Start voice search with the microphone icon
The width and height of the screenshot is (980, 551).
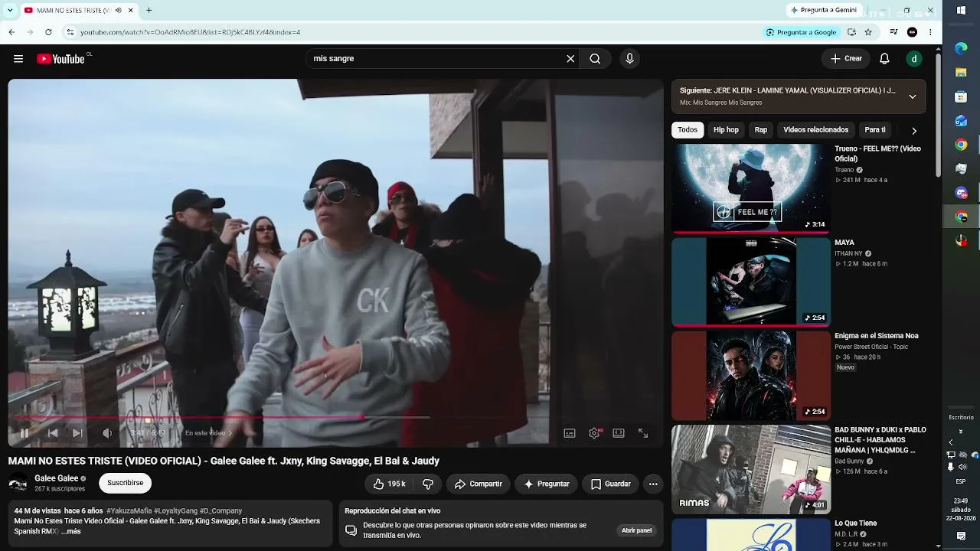coord(629,59)
